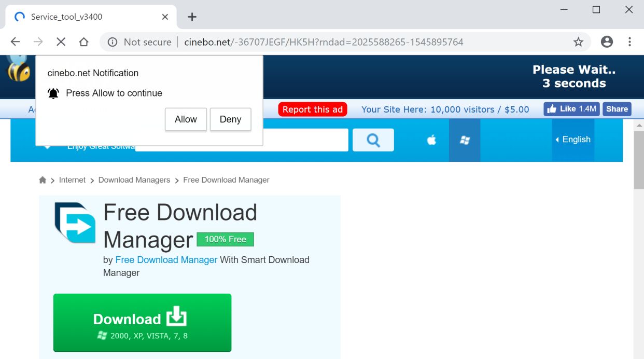644x359 pixels.
Task: Select the Service_tool_v3400 tab
Action: 91,17
